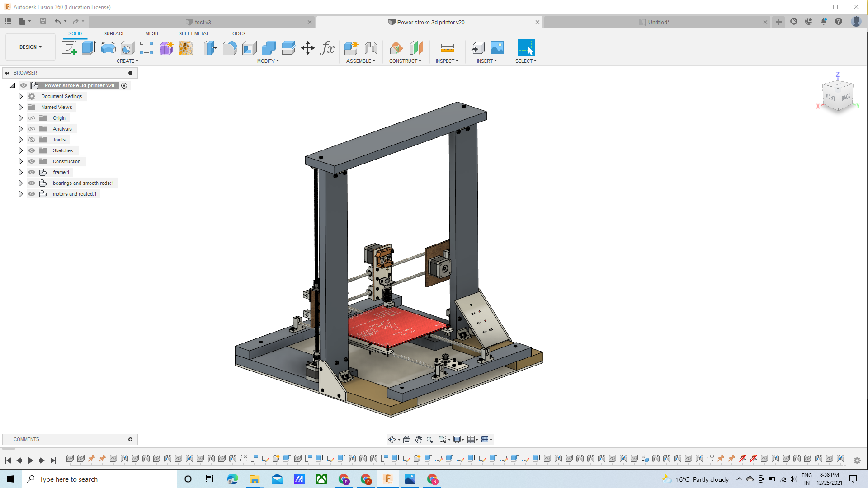
Task: Select the Measure/Inspect tool icon
Action: point(447,47)
